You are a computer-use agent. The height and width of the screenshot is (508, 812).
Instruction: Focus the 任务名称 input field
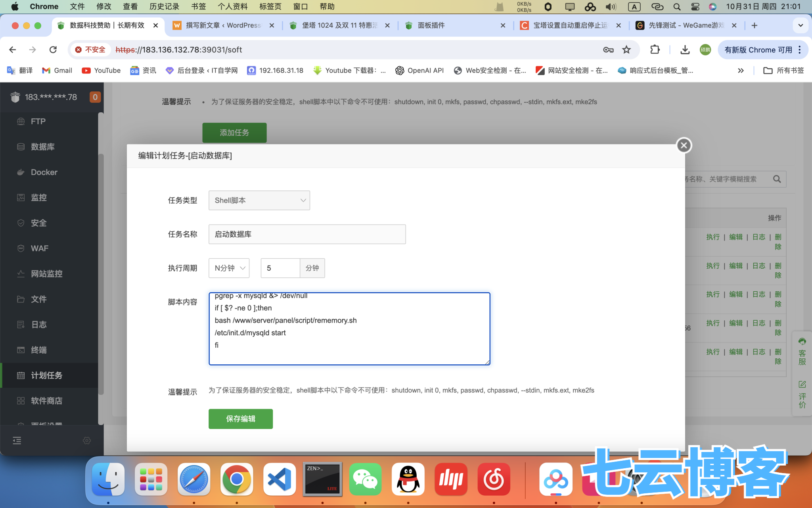(307, 234)
